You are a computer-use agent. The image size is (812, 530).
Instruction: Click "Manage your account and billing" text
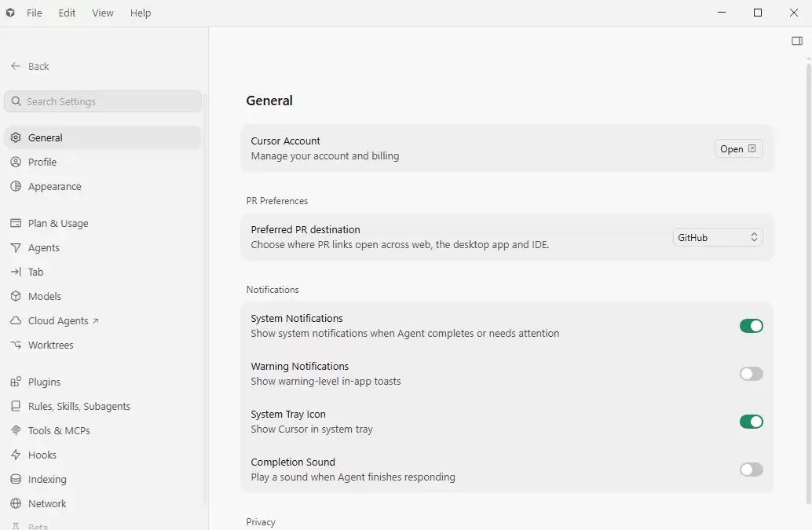[324, 155]
